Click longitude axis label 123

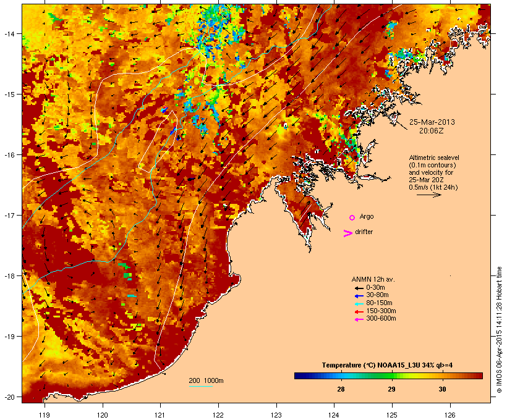point(276,415)
